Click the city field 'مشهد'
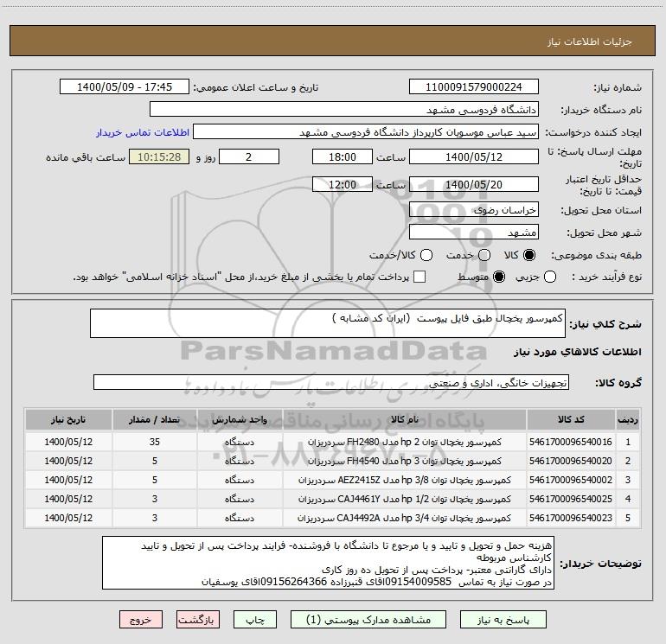The width and height of the screenshot is (666, 644). click(474, 232)
